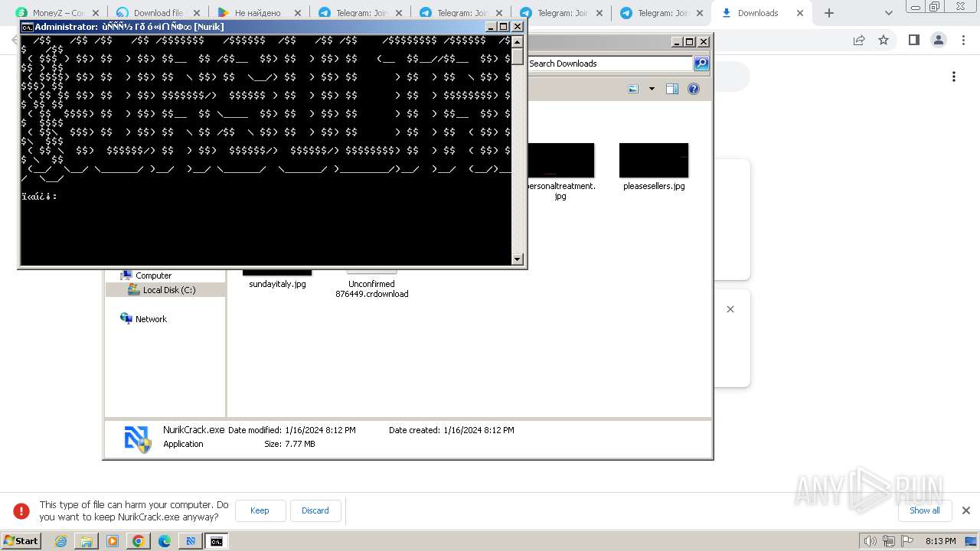Click the command prompt scrollbar thumb
980x551 pixels.
click(x=518, y=57)
